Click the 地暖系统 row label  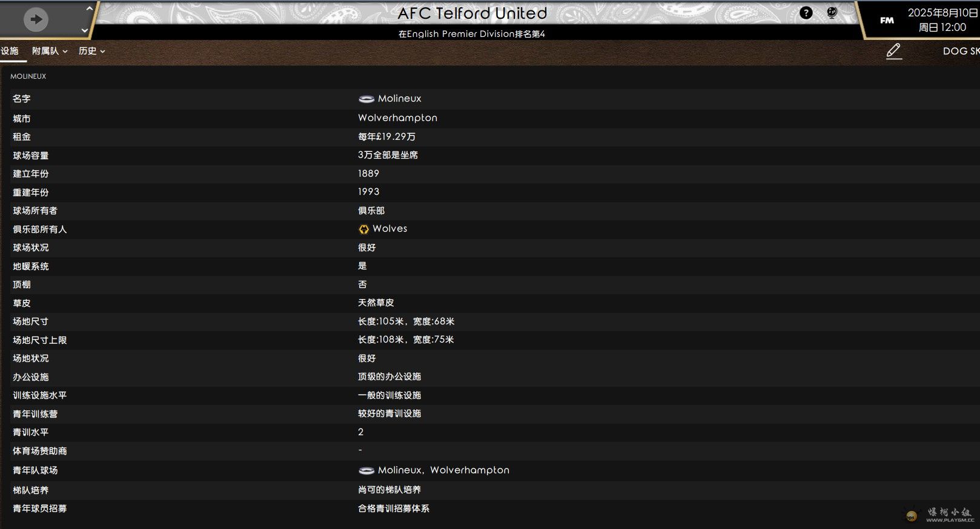pos(31,266)
